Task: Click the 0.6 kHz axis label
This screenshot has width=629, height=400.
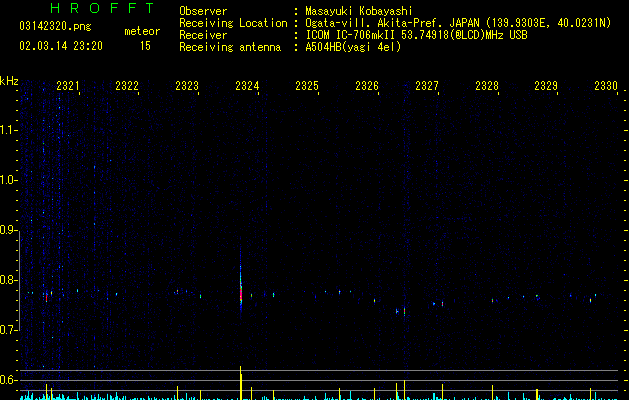Action: (x=9, y=380)
